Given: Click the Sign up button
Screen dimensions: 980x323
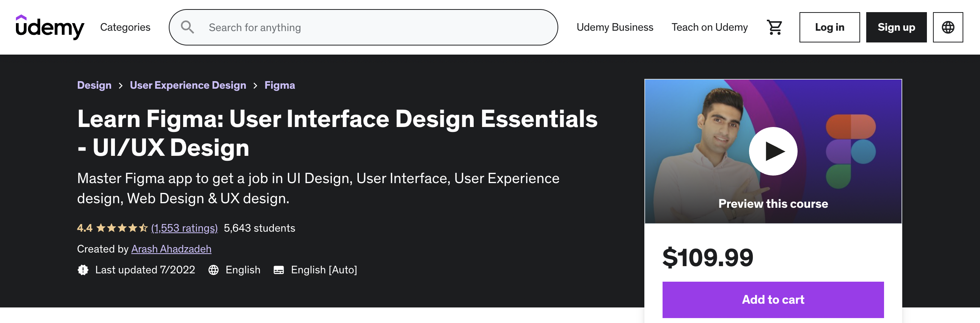Looking at the screenshot, I should coord(896,27).
